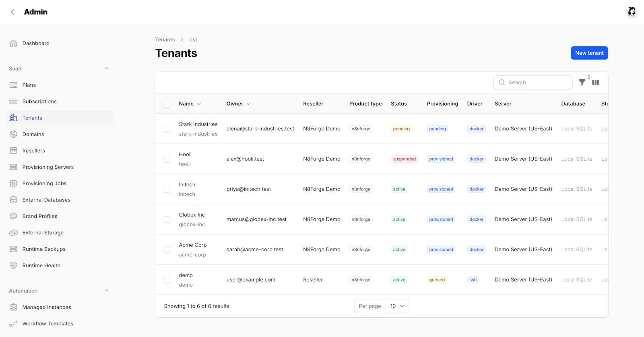Click the Runtime Health heart icon
Viewport: 644px width, 337px height.
tap(13, 265)
